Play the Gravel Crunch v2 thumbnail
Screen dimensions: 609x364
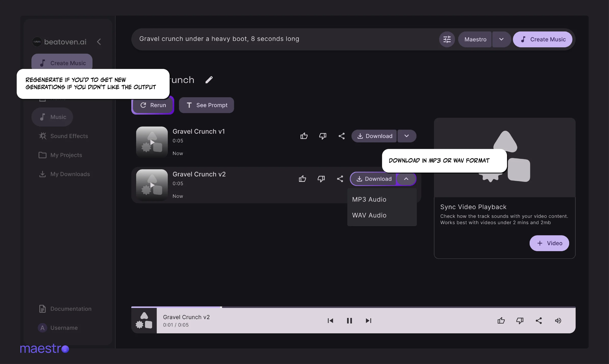click(152, 185)
